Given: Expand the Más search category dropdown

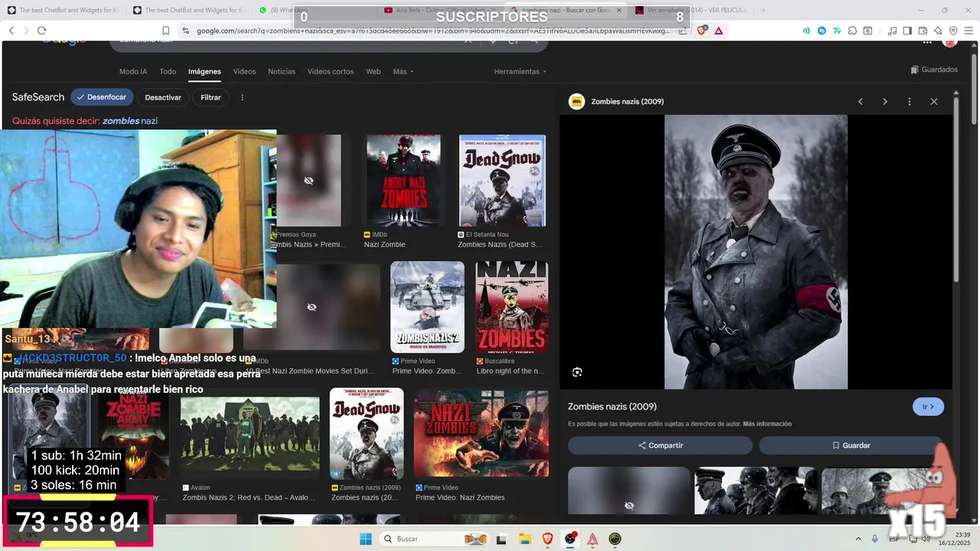Looking at the screenshot, I should click(403, 71).
